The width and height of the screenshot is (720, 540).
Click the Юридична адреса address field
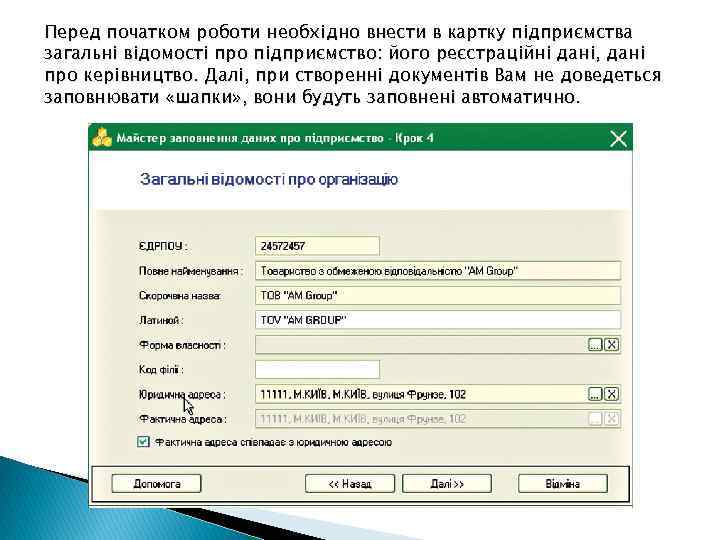(421, 394)
